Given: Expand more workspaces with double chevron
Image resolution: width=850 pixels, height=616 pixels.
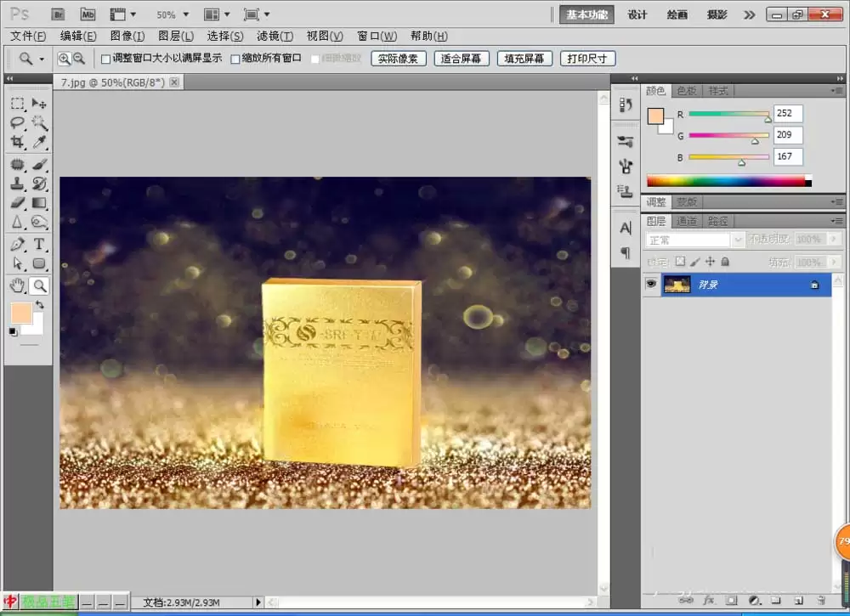Looking at the screenshot, I should 749,14.
